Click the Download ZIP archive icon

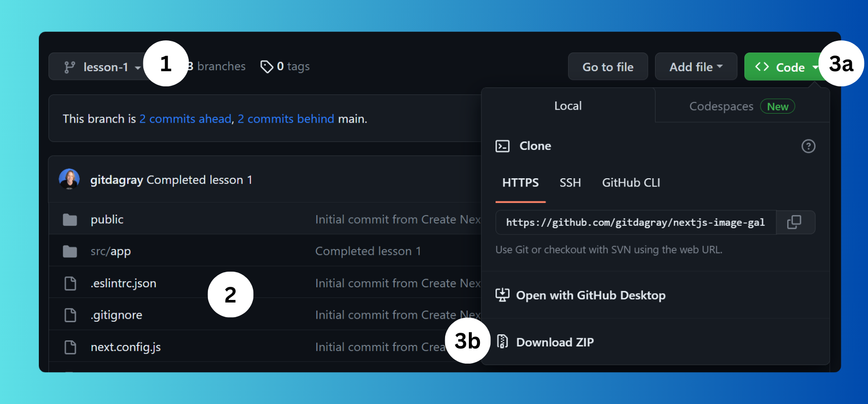point(503,342)
